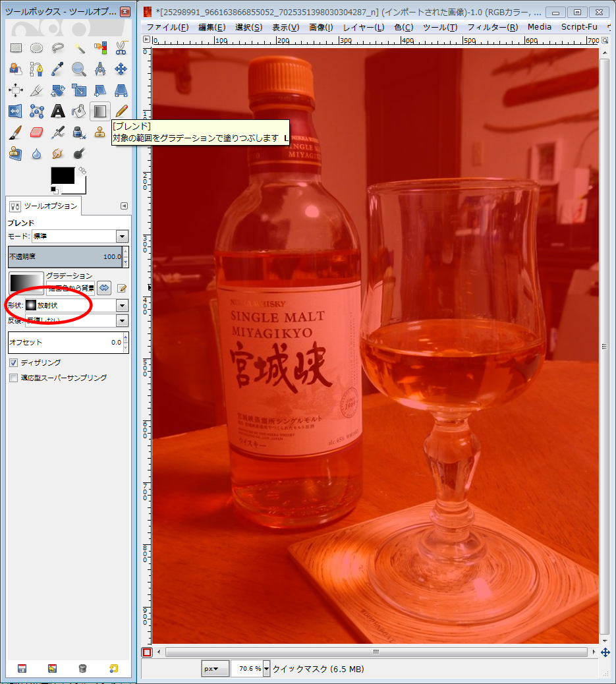Select the Eraser tool
The width and height of the screenshot is (616, 684).
coord(37,132)
